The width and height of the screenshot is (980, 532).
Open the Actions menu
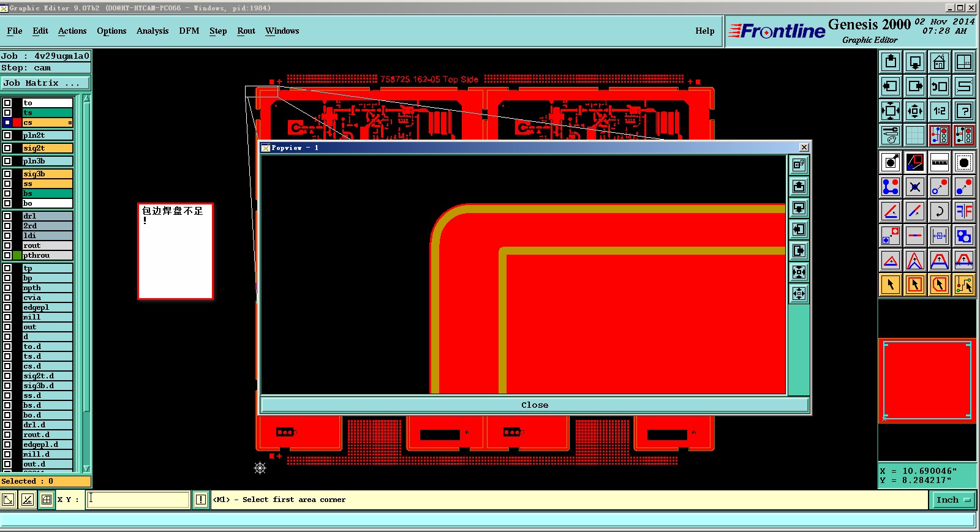[x=72, y=31]
